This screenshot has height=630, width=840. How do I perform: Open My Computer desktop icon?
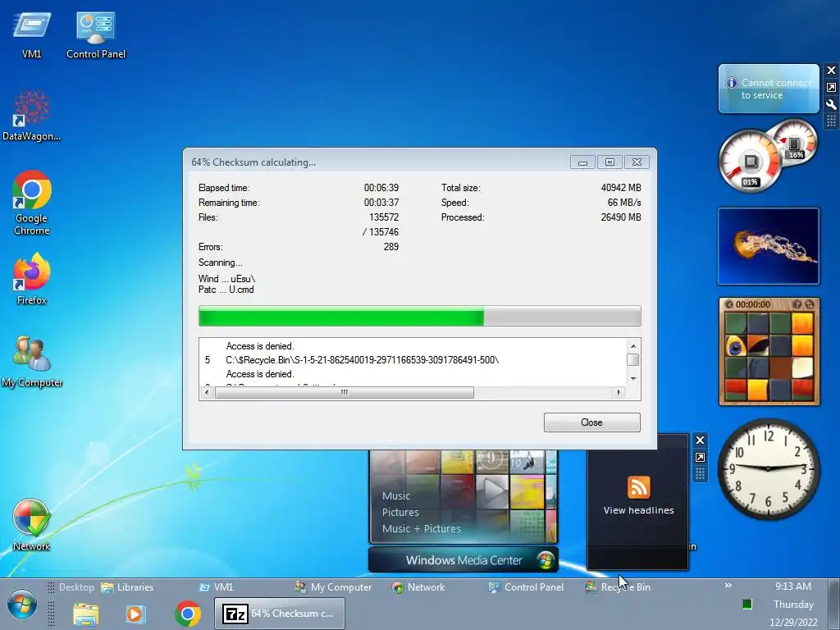pyautogui.click(x=32, y=361)
